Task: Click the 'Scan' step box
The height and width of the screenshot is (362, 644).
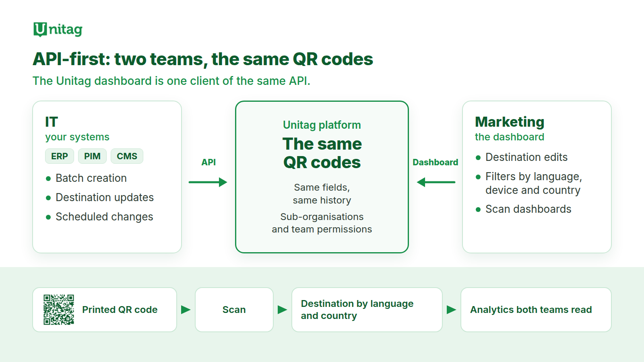Action: (x=234, y=310)
